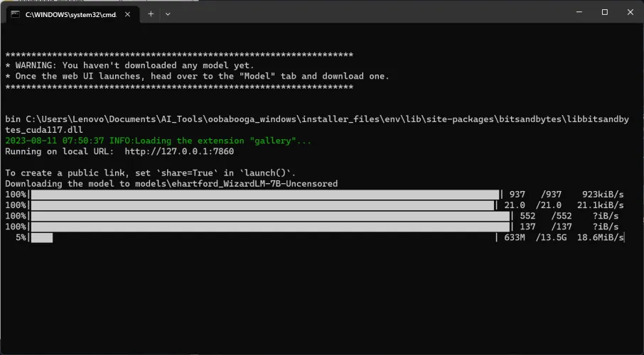Click the bitsandbytes DLL path line
The height and width of the screenshot is (355, 644).
coord(316,119)
